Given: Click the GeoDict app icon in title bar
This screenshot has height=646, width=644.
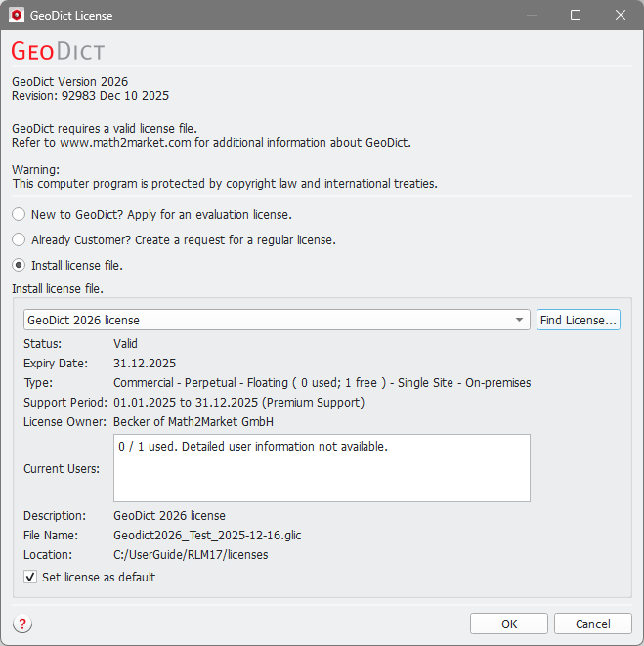Looking at the screenshot, I should click(17, 15).
